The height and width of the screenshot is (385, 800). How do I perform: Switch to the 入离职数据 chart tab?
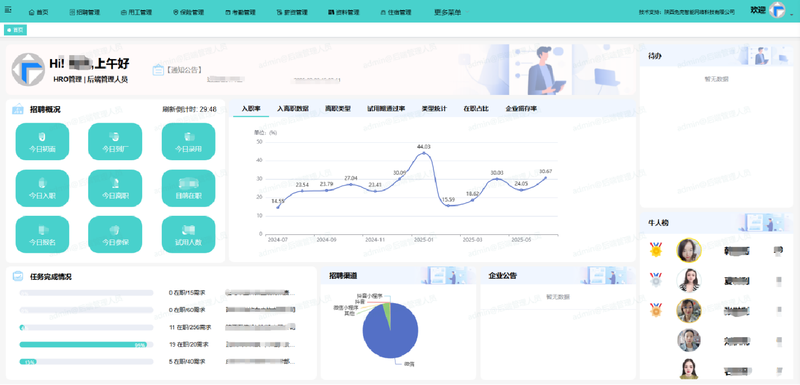tap(293, 109)
